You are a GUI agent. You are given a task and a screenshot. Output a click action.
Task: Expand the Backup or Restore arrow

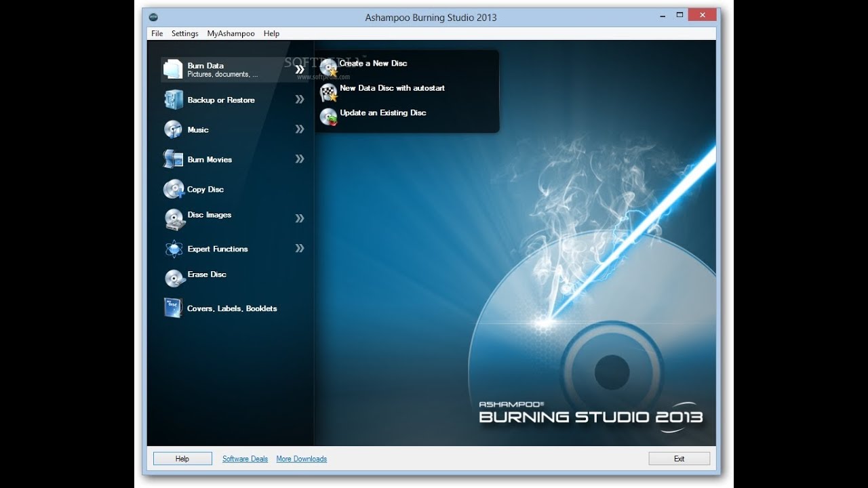300,100
